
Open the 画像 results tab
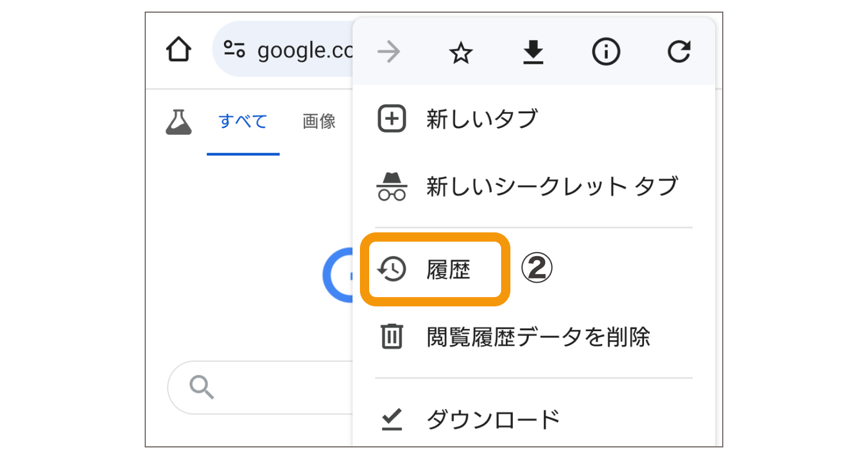[x=318, y=121]
